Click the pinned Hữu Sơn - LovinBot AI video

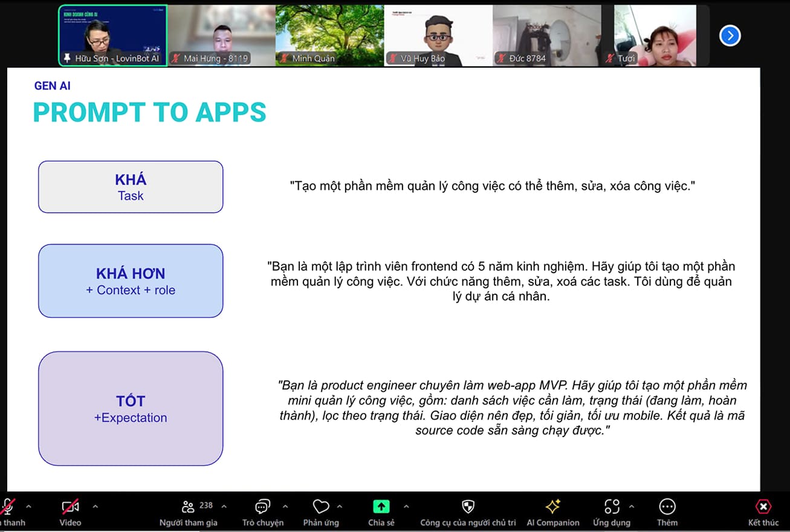(x=112, y=35)
